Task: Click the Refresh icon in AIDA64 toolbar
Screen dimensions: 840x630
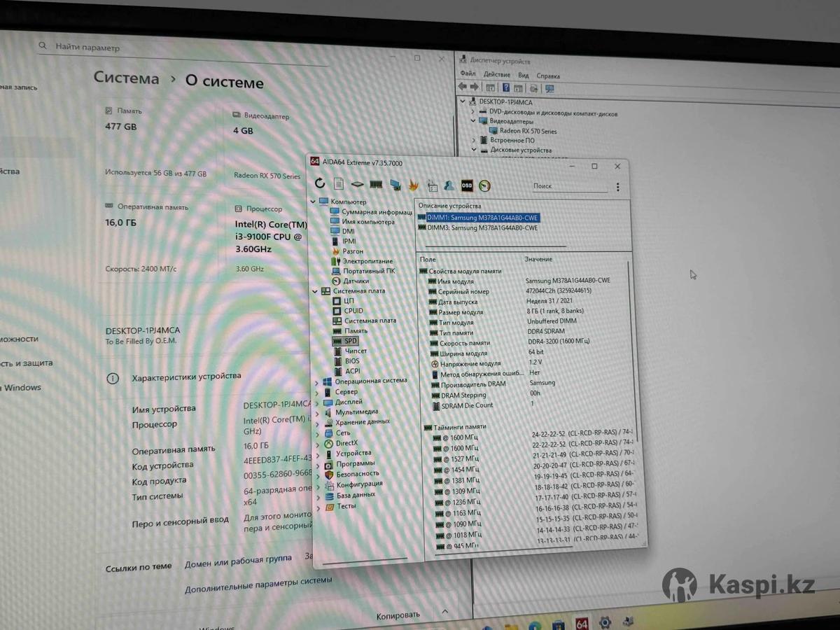Action: click(x=320, y=183)
